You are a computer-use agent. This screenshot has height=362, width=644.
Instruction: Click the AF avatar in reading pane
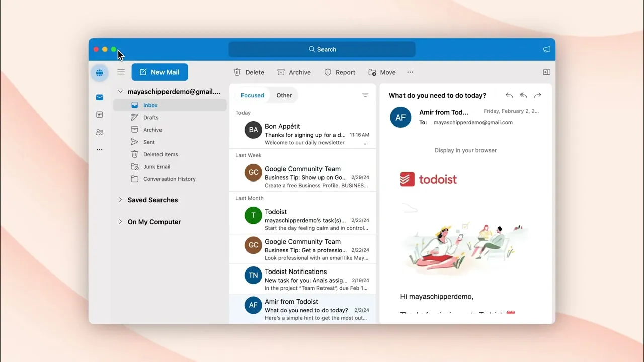pos(400,117)
